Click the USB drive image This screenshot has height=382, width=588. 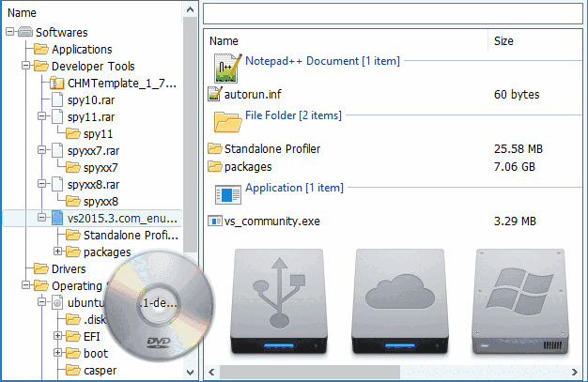coord(279,301)
